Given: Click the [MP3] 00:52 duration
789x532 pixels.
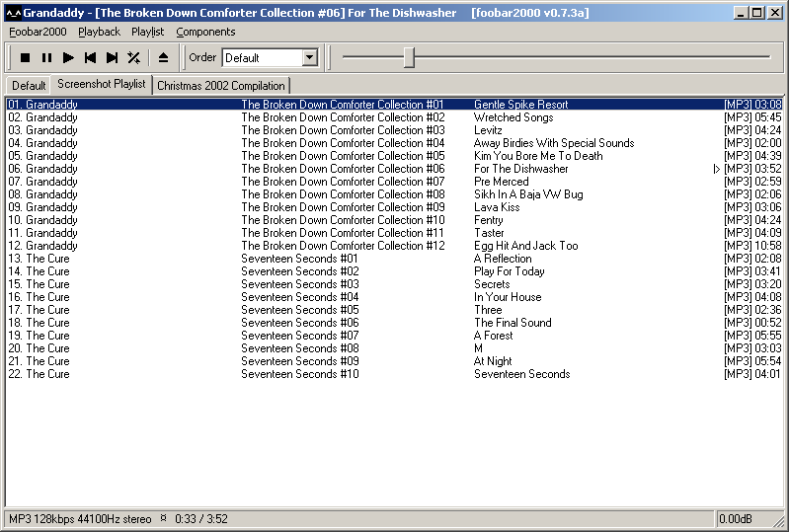Looking at the screenshot, I should coord(752,323).
